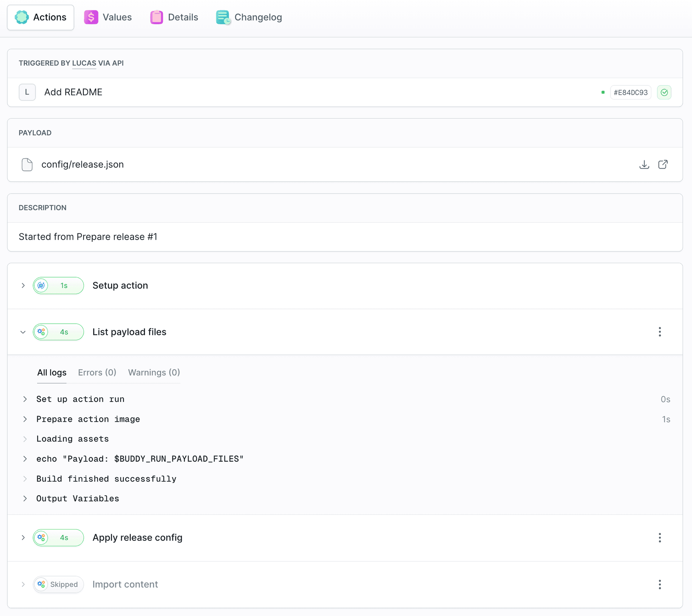Image resolution: width=692 pixels, height=616 pixels.
Task: Open the config/release.json file name
Action: tap(83, 165)
